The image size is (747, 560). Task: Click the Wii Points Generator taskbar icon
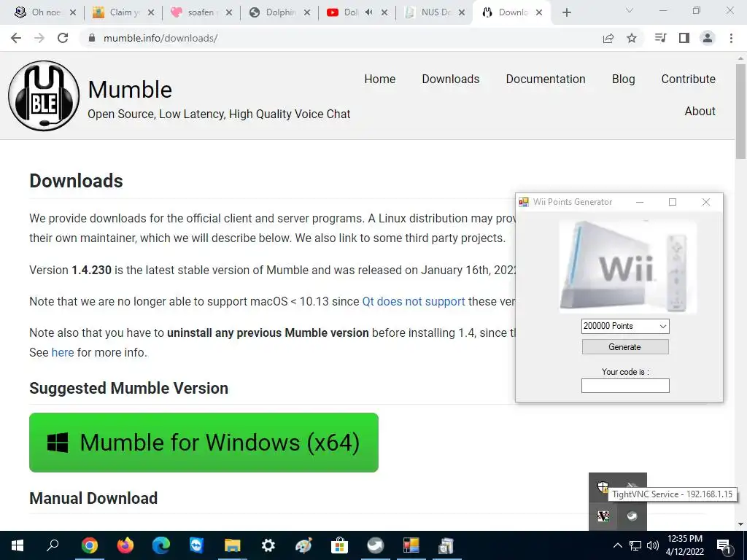pos(411,545)
